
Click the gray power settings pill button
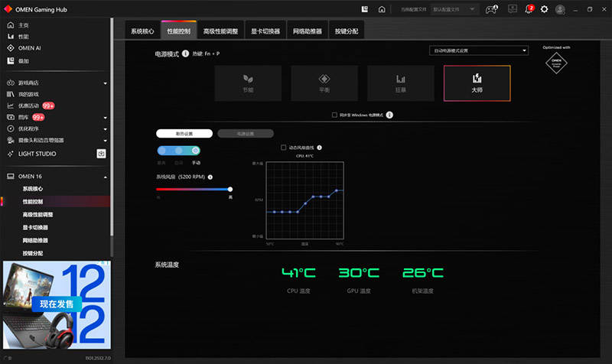tap(246, 133)
